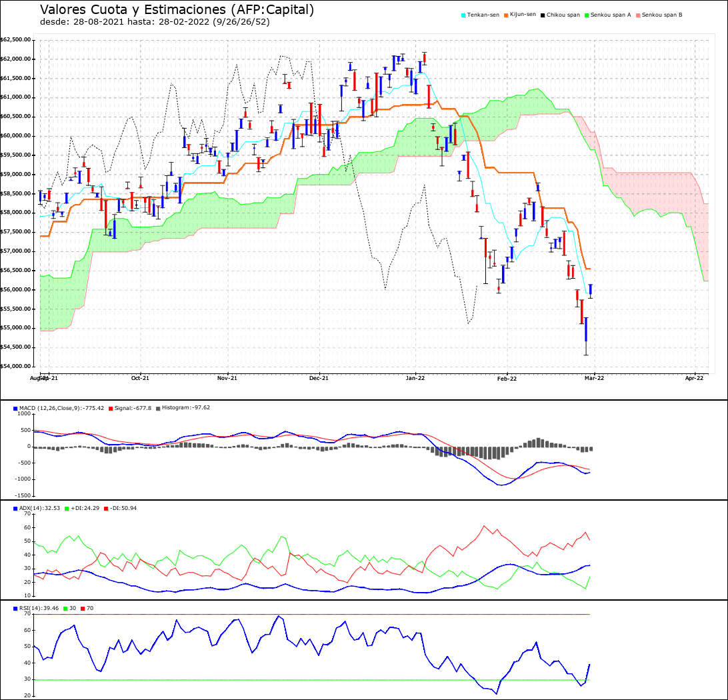Click the blue RSI legend swatch
This screenshot has height=700, width=728.
(15, 609)
